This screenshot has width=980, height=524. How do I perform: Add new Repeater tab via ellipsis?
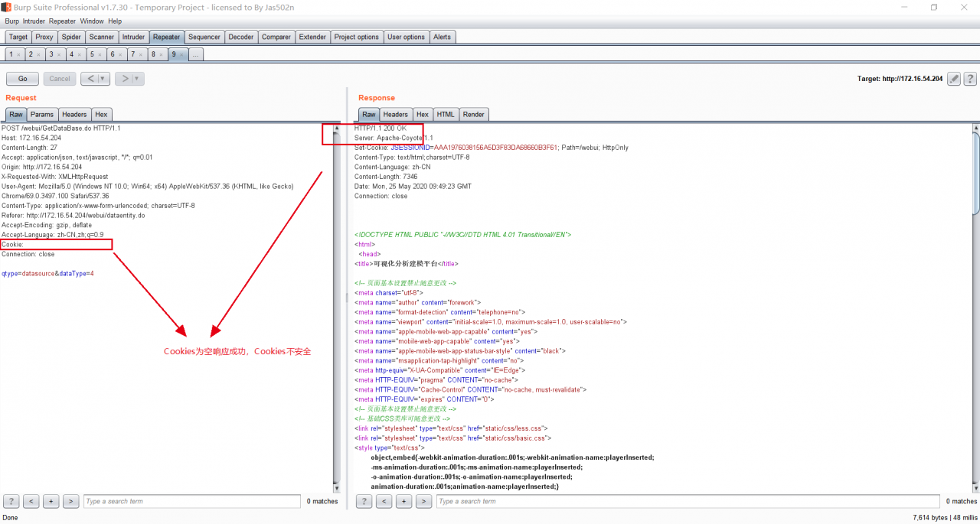pos(196,54)
